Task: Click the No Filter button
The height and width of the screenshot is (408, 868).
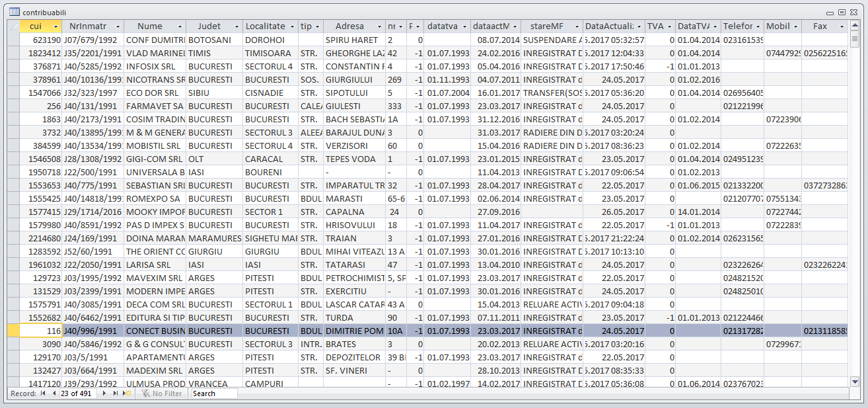Action: pyautogui.click(x=162, y=393)
